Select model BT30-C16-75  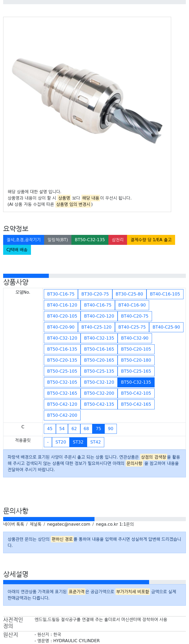click(61, 294)
